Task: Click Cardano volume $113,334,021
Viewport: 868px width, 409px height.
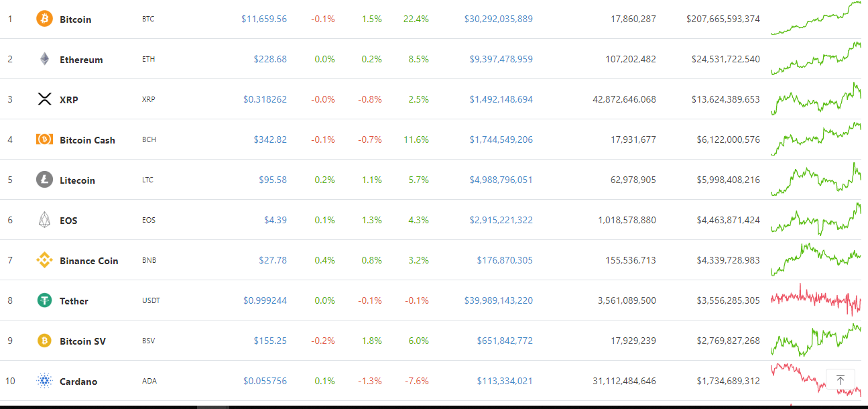Action: (505, 381)
